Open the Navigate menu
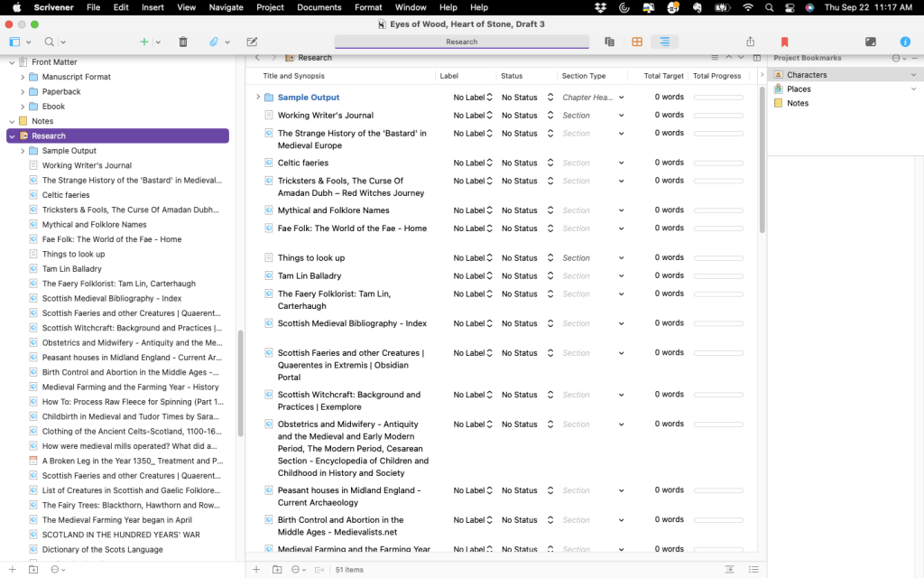 [226, 7]
